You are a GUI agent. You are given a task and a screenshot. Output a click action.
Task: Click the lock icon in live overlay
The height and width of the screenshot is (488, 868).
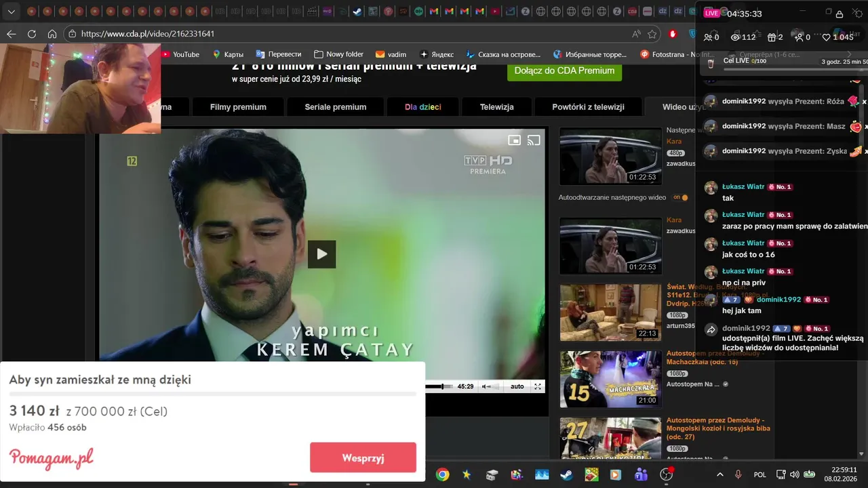840,14
